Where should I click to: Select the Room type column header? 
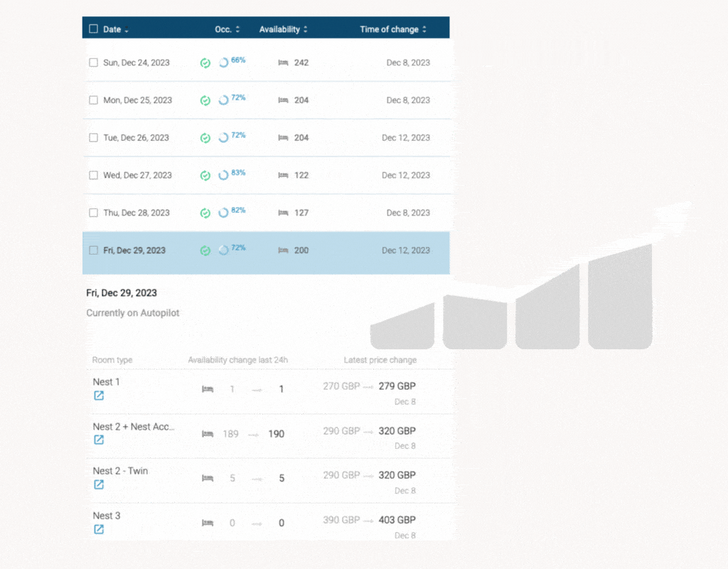coord(112,360)
